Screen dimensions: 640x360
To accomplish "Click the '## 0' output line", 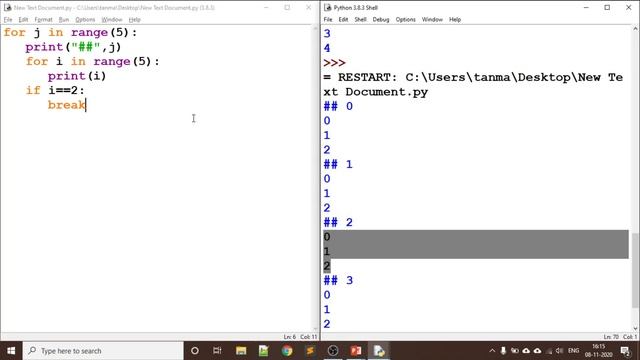I will (x=338, y=106).
